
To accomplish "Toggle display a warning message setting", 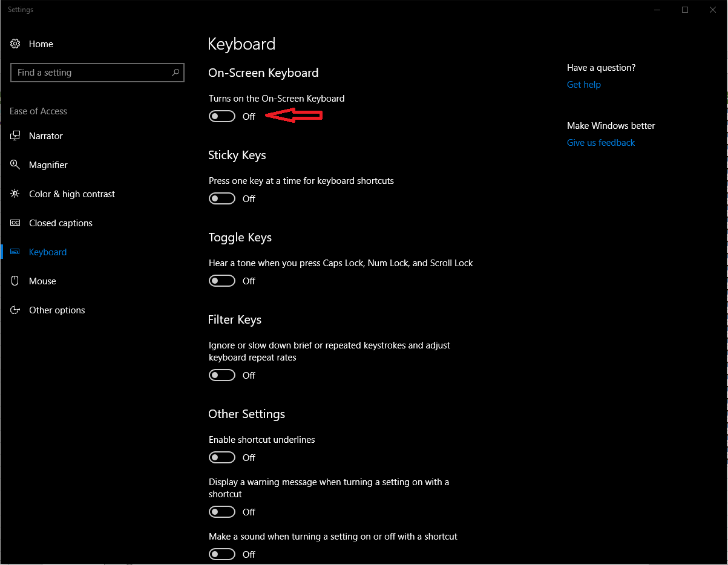I will pos(222,512).
